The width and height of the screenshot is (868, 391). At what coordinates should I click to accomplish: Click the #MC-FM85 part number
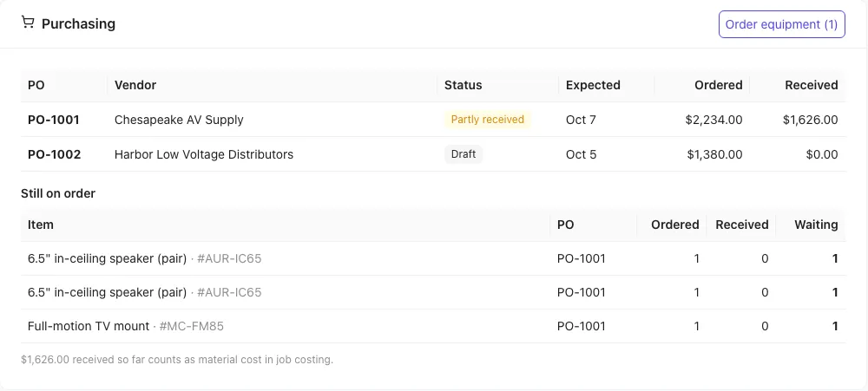[192, 326]
